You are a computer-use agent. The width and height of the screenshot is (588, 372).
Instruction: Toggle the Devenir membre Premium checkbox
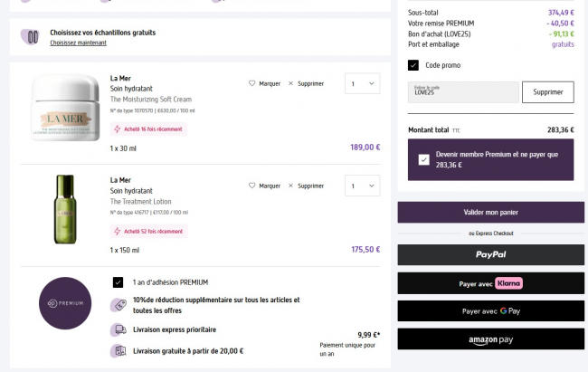pyautogui.click(x=423, y=159)
